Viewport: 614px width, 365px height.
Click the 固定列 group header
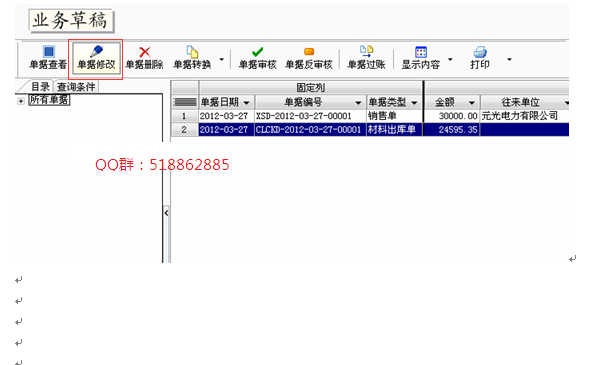tap(311, 87)
